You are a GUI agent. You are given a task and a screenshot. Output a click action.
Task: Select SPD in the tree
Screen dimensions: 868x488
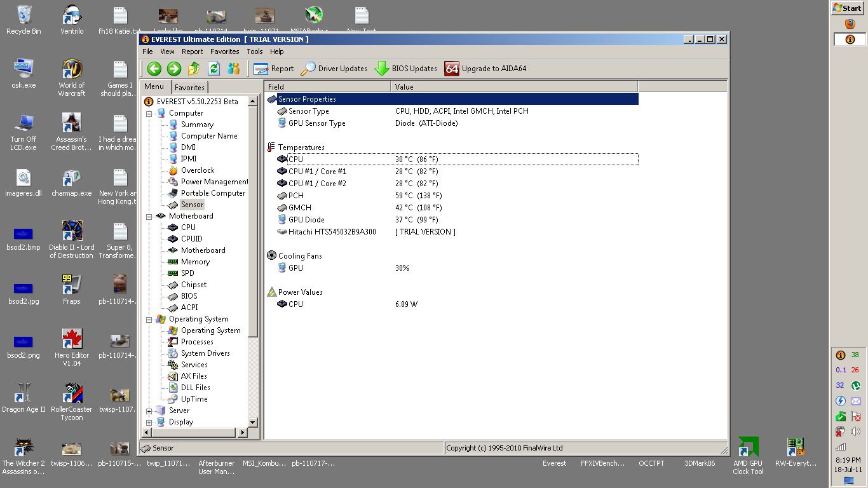tap(187, 273)
